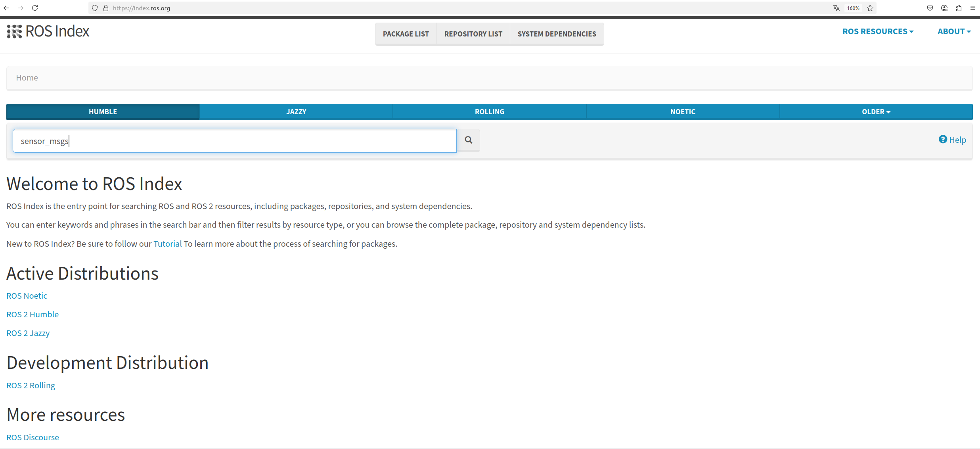980x449 pixels.
Task: Open the Firefox hamburger menu
Action: 973,8
